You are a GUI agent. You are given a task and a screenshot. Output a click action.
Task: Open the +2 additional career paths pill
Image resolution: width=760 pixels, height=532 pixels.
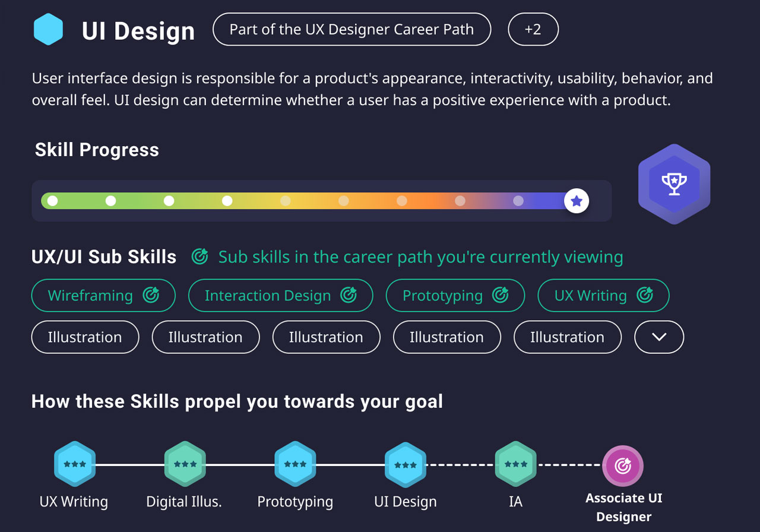(533, 29)
